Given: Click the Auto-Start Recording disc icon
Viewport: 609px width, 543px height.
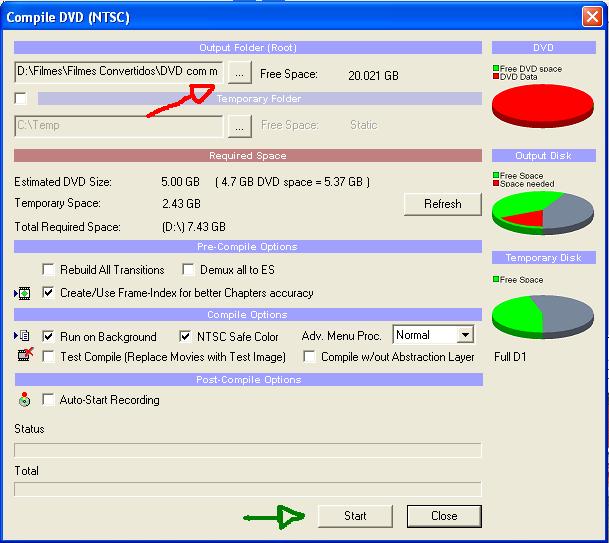Looking at the screenshot, I should click(24, 399).
